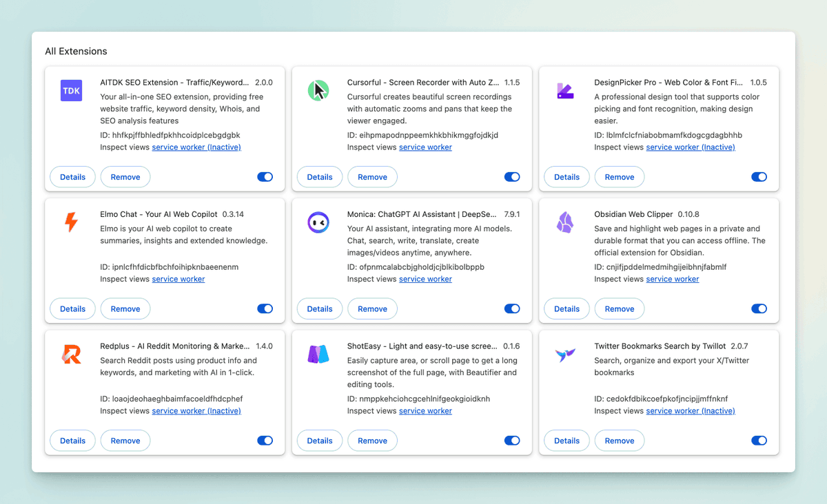Click the All Extensions heading
The height and width of the screenshot is (504, 827).
(x=76, y=52)
